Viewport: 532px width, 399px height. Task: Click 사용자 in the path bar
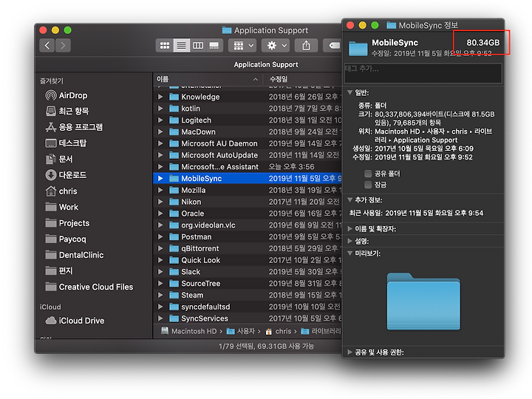(241, 332)
